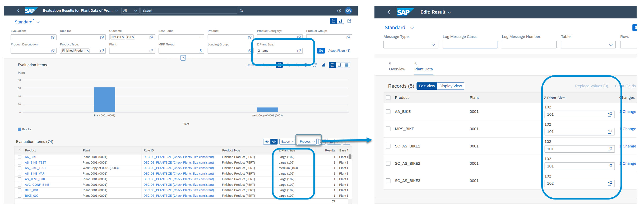Open Adapt Filters (3)
This screenshot has height=208, width=644.
pyautogui.click(x=339, y=51)
